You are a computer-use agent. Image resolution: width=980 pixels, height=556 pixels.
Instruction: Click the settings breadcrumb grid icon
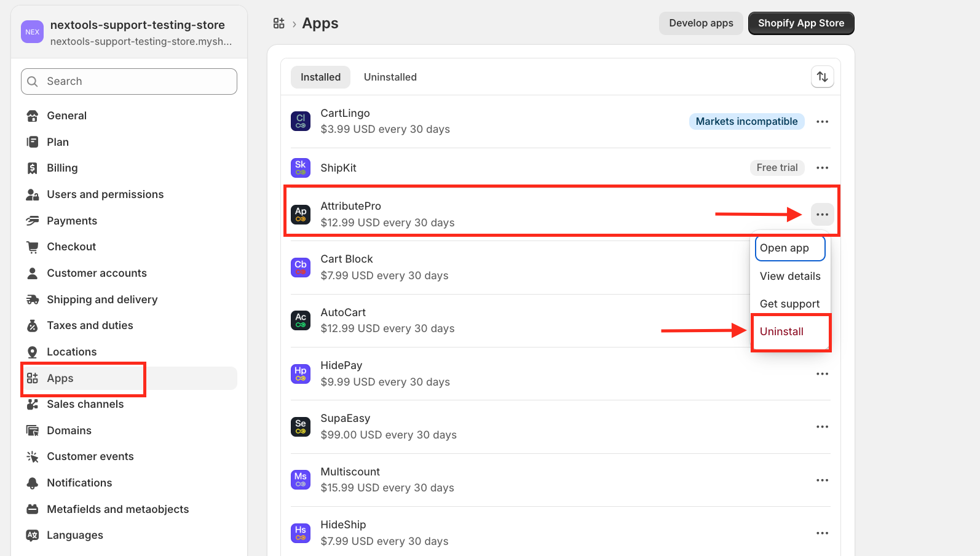[279, 23]
